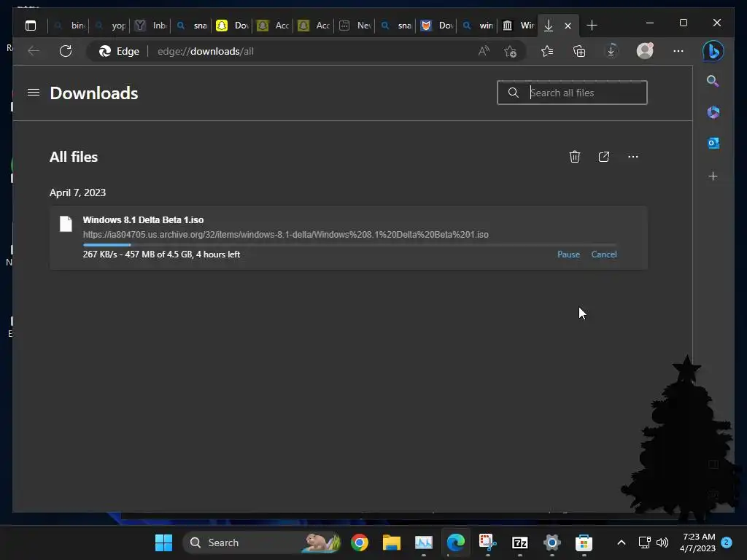Open the Collections icon
Image resolution: width=747 pixels, height=560 pixels.
(578, 51)
